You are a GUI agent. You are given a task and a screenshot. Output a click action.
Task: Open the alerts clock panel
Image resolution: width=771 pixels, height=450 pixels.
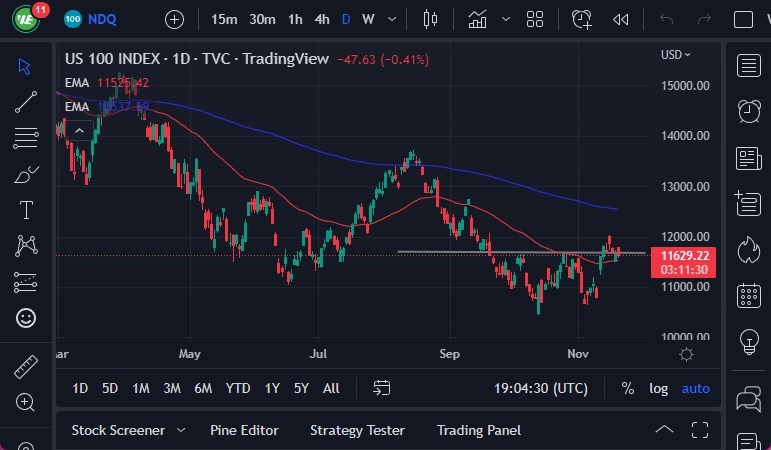pos(748,110)
